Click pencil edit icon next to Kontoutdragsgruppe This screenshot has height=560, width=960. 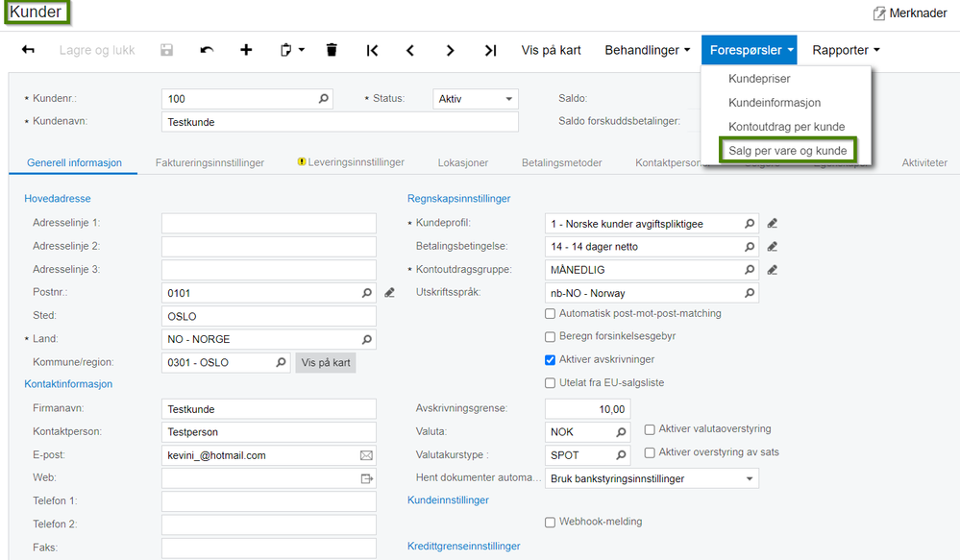click(x=772, y=270)
